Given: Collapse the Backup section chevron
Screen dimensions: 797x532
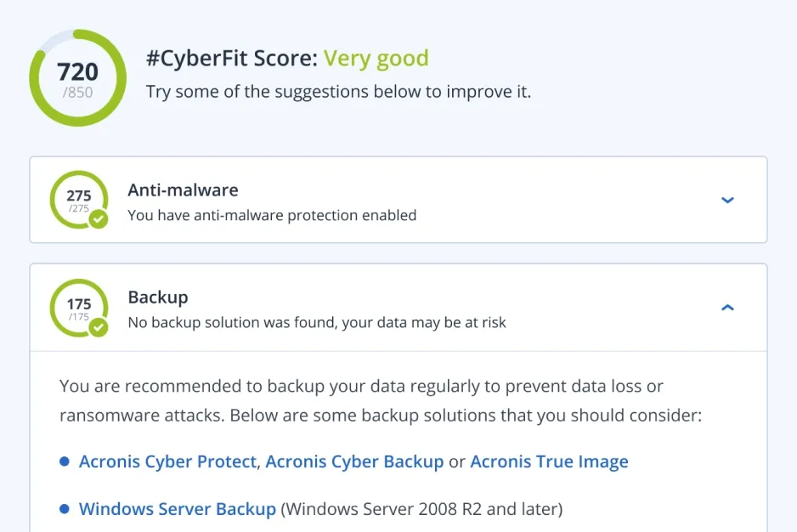Looking at the screenshot, I should (727, 308).
